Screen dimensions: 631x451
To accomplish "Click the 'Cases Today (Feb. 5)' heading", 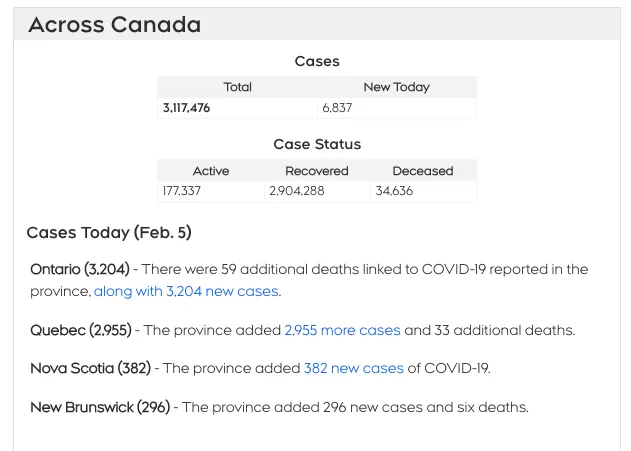I will click(x=109, y=233).
